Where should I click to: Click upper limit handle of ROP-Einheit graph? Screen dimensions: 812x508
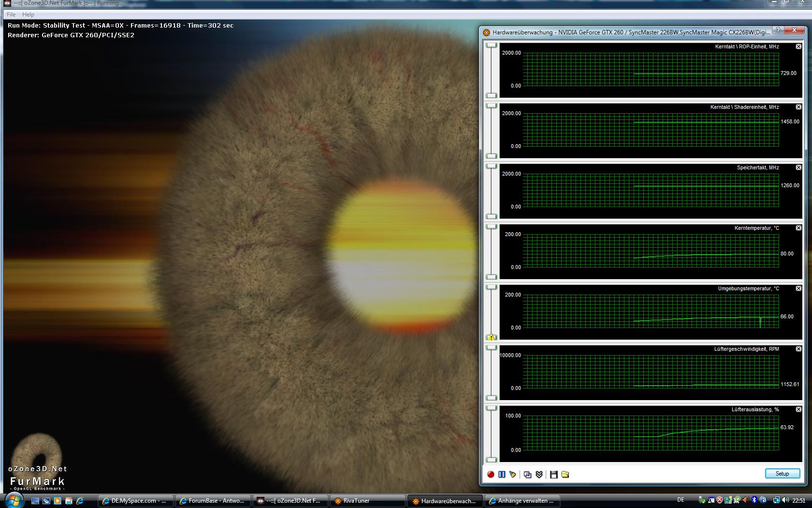492,45
